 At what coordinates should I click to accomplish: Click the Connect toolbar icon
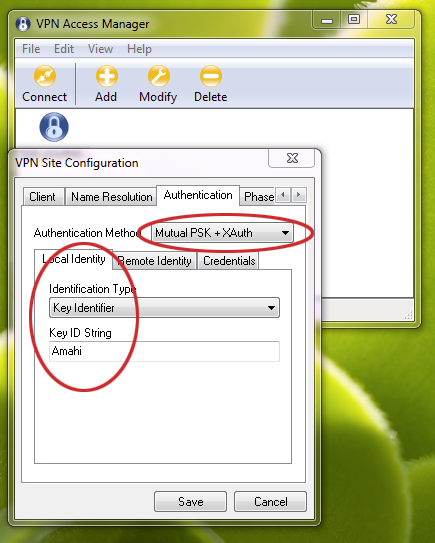(45, 76)
